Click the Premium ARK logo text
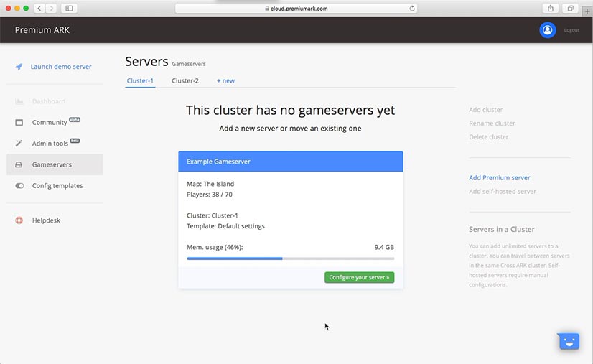 [42, 30]
